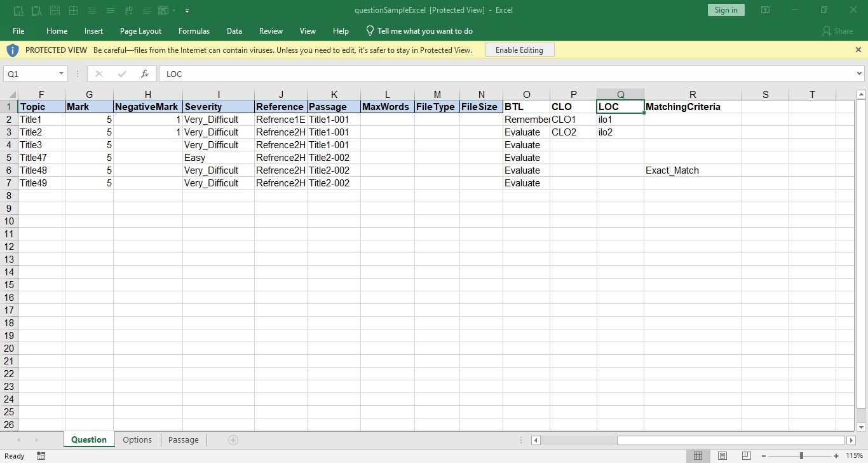The height and width of the screenshot is (463, 868).
Task: Click the Enable Editing button
Action: (519, 50)
